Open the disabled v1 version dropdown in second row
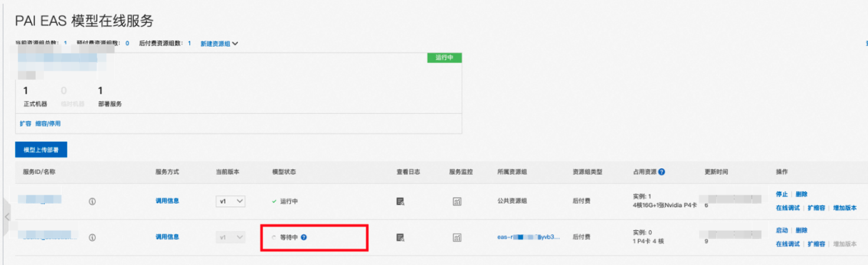868x265 pixels. point(230,237)
